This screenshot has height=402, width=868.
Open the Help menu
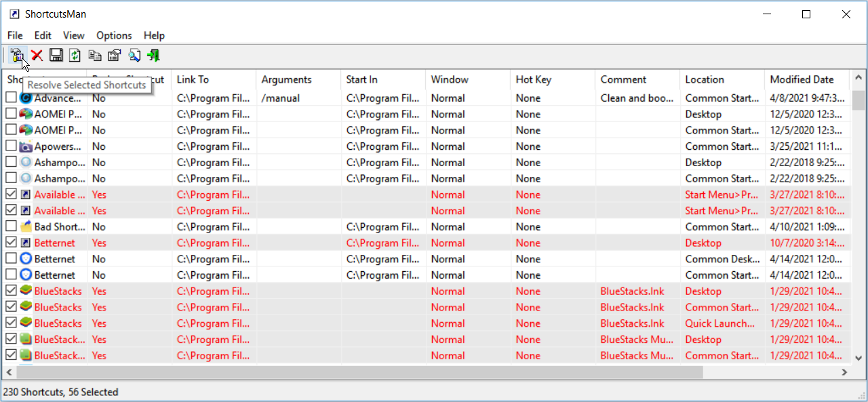click(x=154, y=35)
